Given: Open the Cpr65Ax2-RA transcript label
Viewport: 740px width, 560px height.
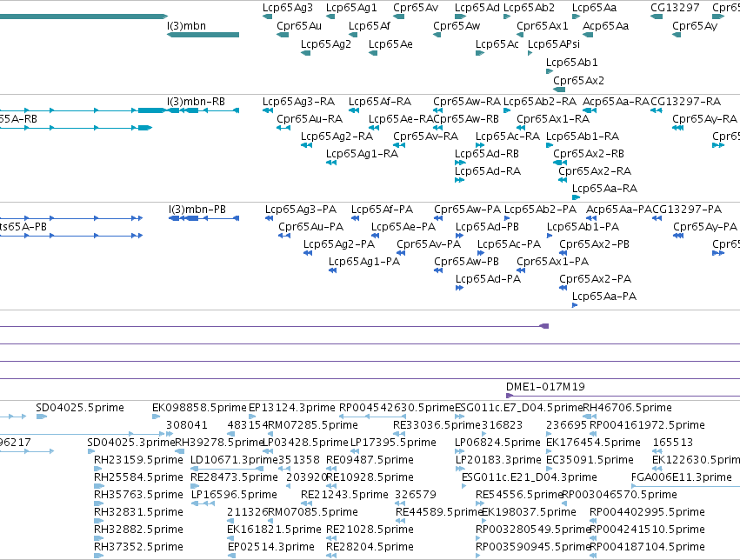Looking at the screenshot, I should (x=595, y=171).
